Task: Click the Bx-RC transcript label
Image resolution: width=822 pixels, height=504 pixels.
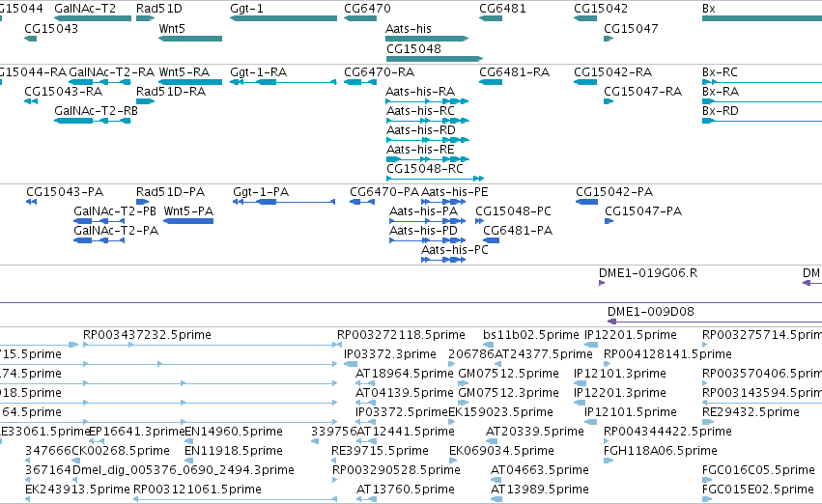Action: tap(720, 71)
